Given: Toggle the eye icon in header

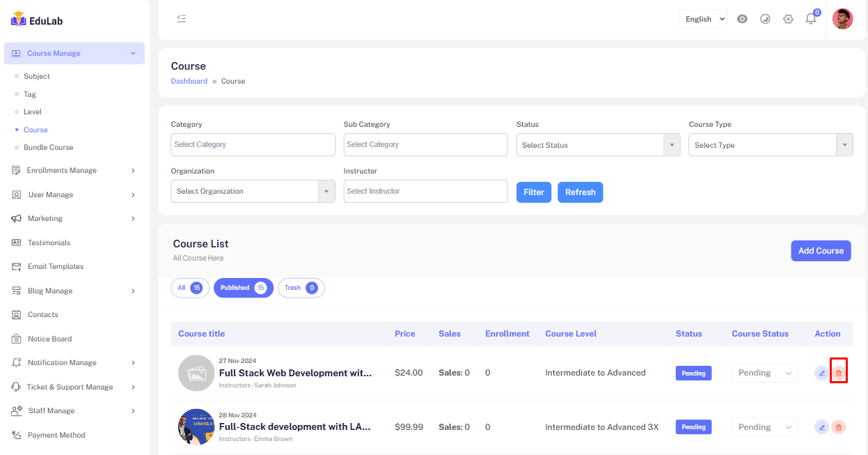Looking at the screenshot, I should click(742, 19).
